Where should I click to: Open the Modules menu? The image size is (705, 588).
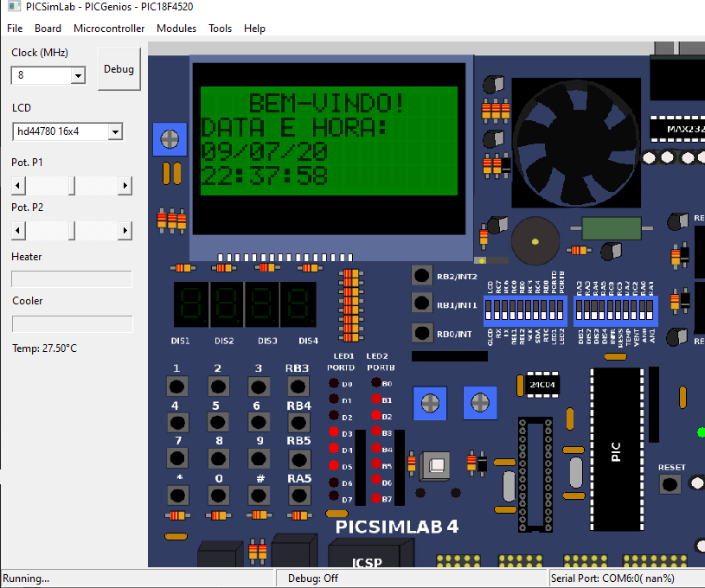coord(176,29)
